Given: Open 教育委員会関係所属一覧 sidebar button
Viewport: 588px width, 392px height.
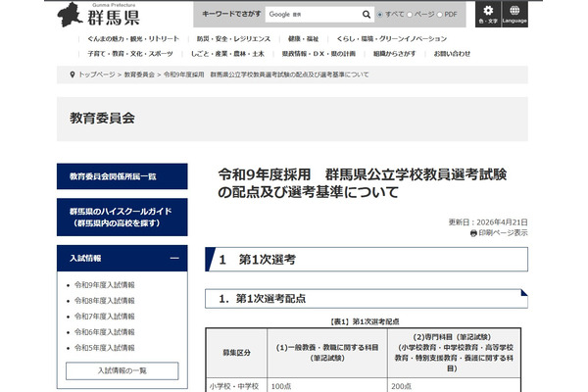Looking at the screenshot, I should [x=122, y=176].
